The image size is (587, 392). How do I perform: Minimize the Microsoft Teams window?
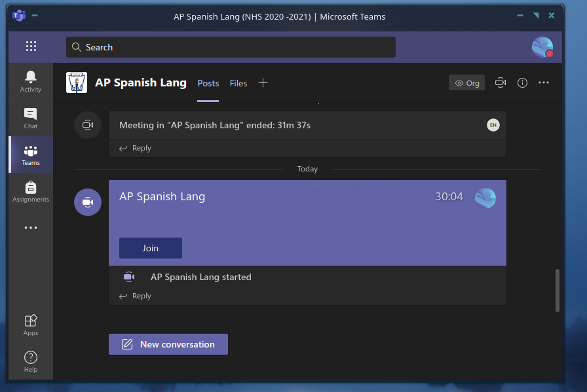point(520,16)
